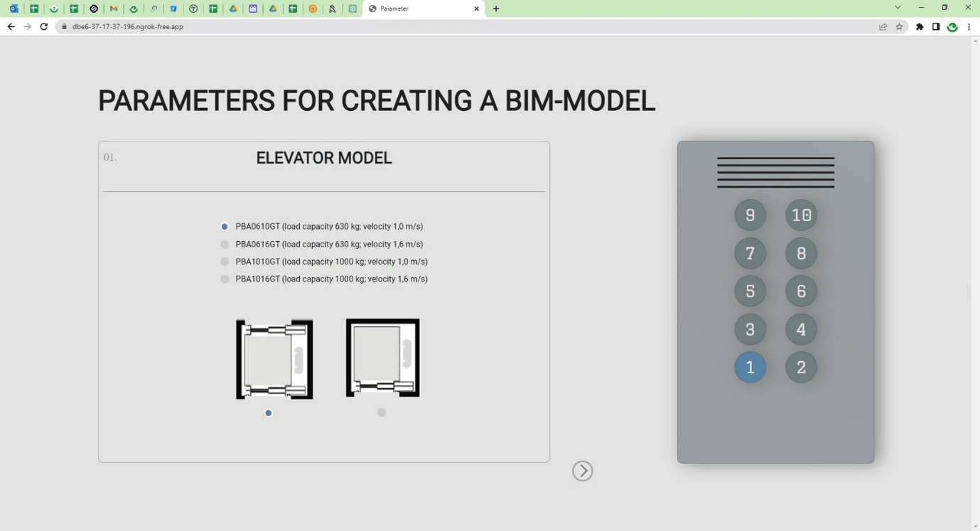Reload the page with browser refresh icon
This screenshot has height=531, width=980.
(x=44, y=27)
